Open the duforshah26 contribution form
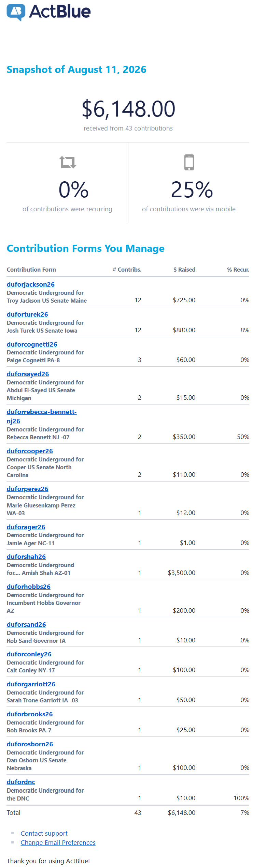 coord(26,557)
